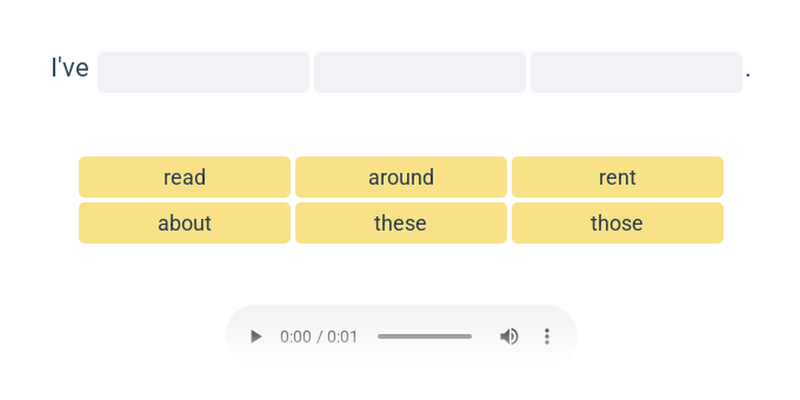The width and height of the screenshot is (800, 400).
Task: Choose the "around" word tile
Action: [401, 177]
